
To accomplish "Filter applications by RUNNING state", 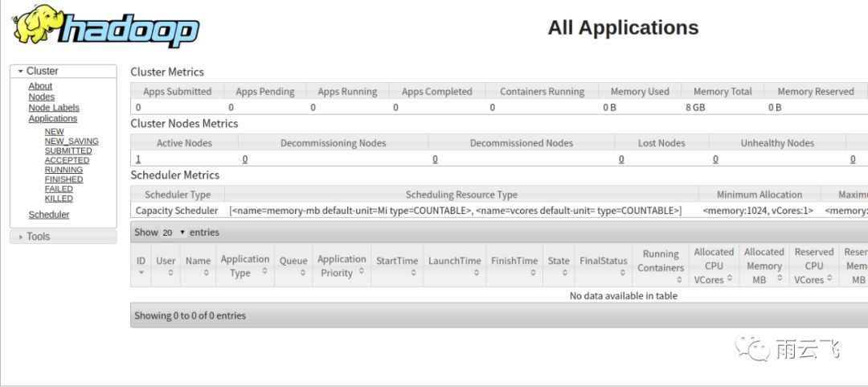I will (x=63, y=170).
